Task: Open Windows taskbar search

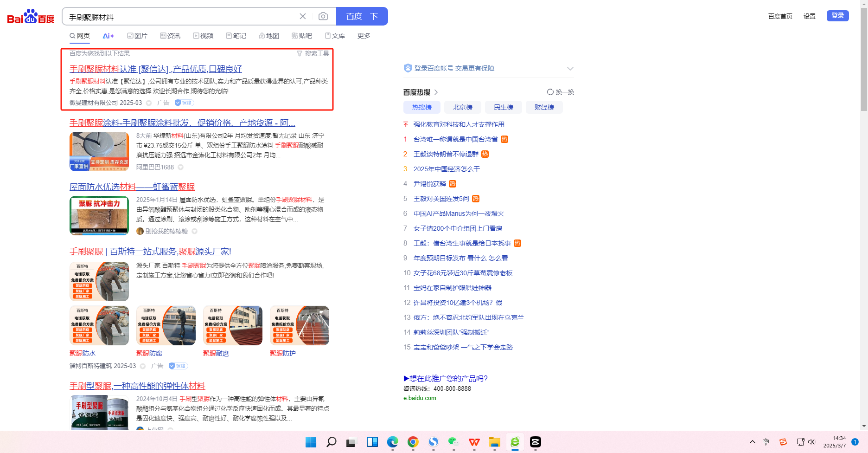Action: [x=331, y=442]
